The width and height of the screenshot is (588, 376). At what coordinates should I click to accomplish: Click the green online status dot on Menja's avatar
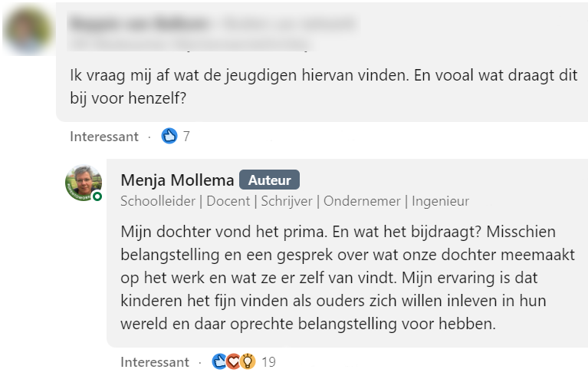(x=97, y=197)
